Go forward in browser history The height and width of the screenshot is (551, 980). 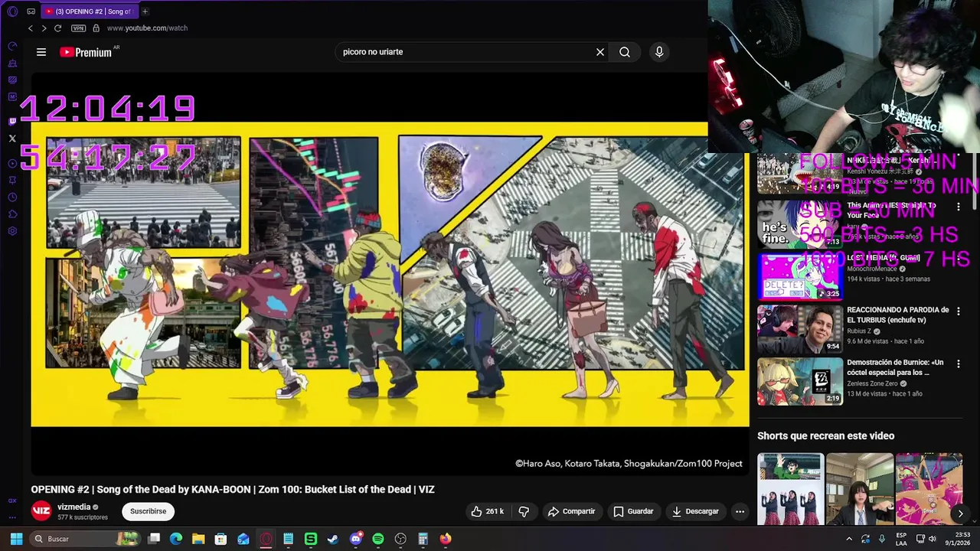44,28
